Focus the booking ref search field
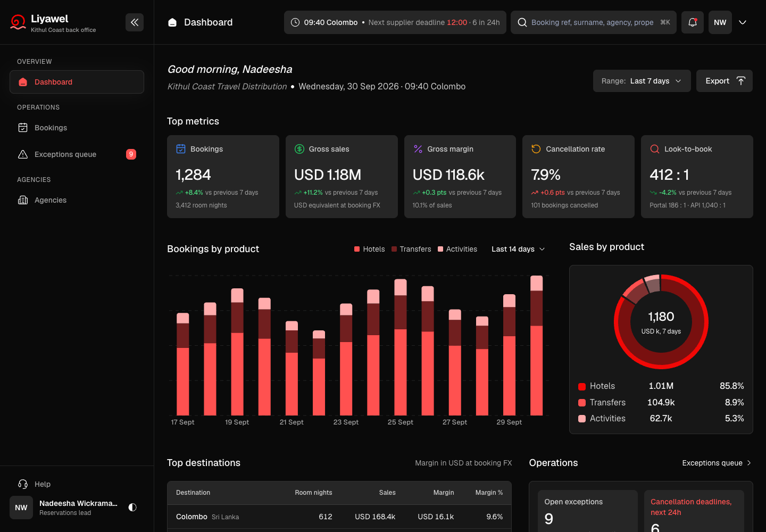This screenshot has height=532, width=766. click(x=594, y=22)
